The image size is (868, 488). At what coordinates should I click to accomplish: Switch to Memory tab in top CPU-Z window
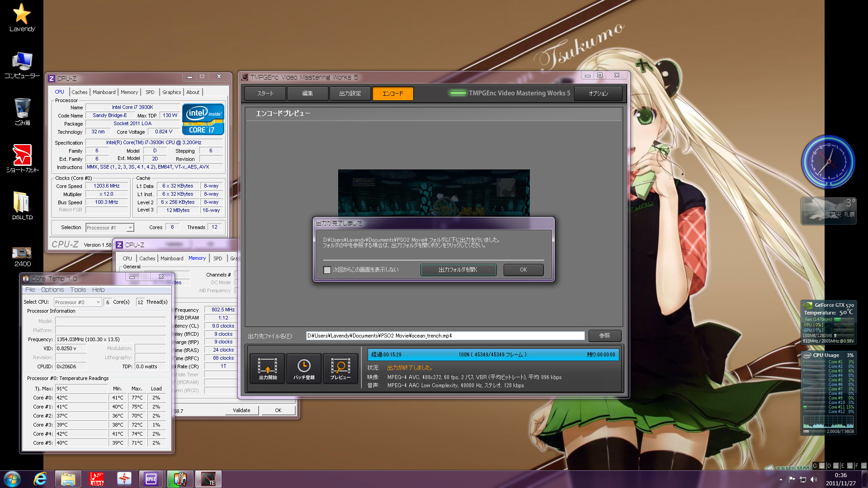pos(129,92)
